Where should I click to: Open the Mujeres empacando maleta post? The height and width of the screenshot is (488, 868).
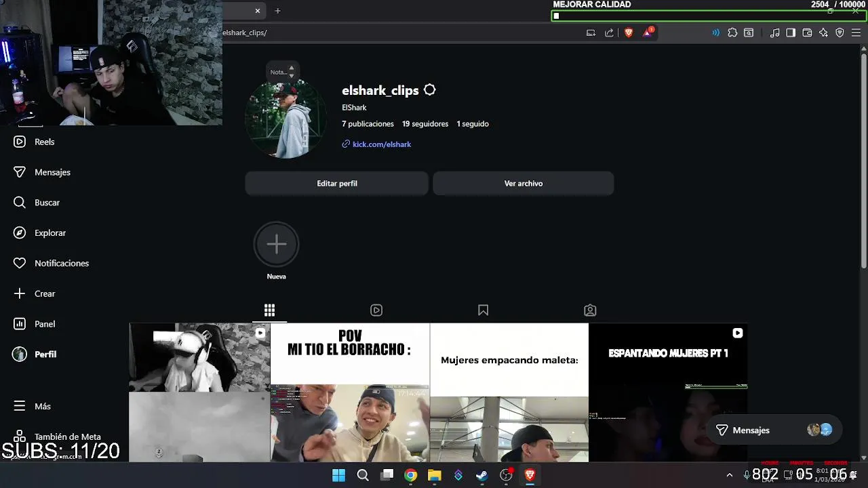pyautogui.click(x=509, y=392)
